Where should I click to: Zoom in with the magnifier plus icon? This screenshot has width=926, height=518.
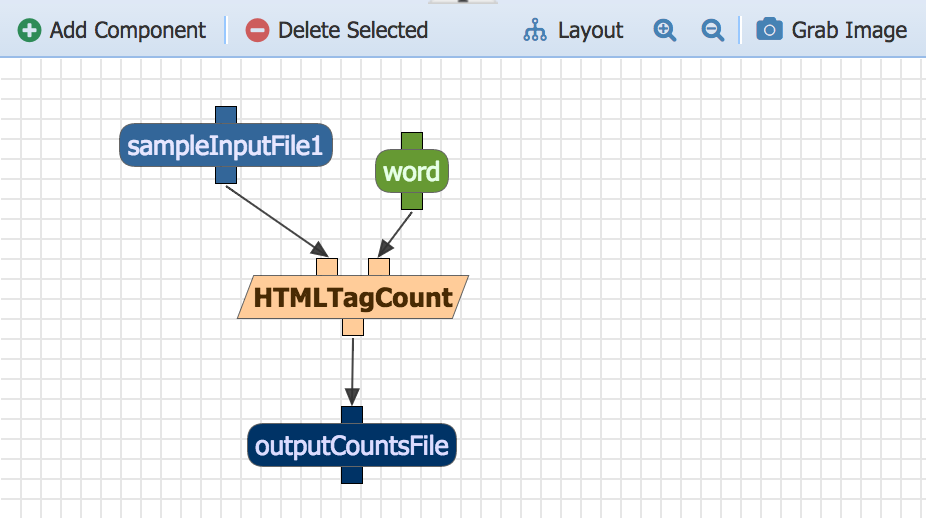(x=665, y=30)
